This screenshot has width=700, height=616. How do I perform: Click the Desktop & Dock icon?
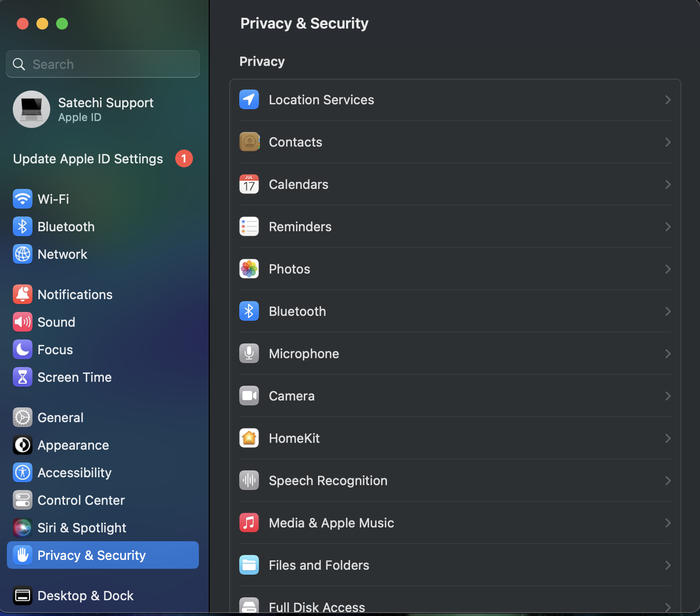coord(23,596)
